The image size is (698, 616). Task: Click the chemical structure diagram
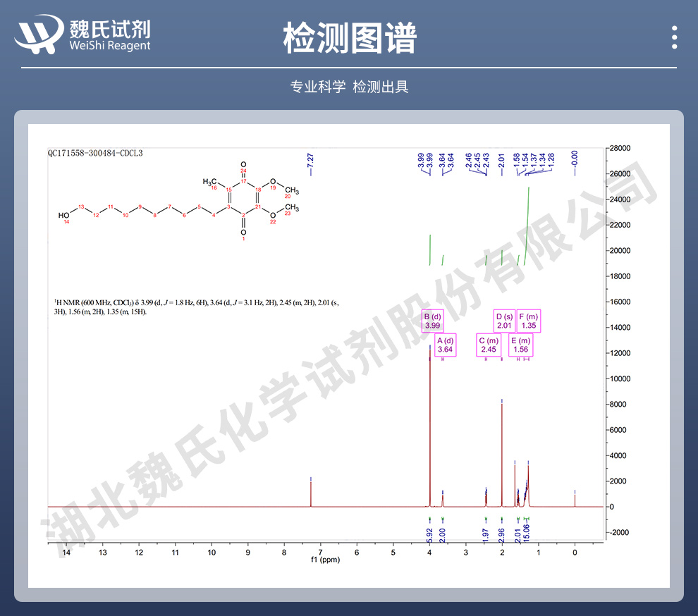click(x=178, y=201)
